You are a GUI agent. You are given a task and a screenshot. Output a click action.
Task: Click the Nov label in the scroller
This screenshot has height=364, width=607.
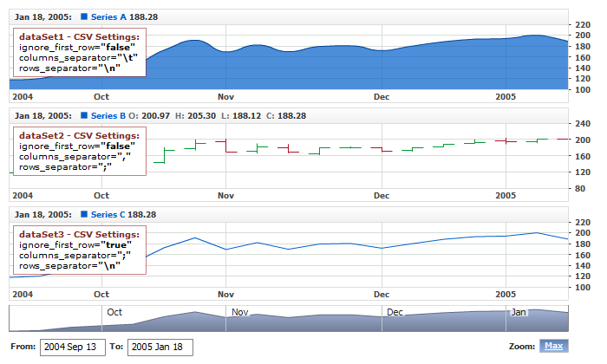[239, 312]
